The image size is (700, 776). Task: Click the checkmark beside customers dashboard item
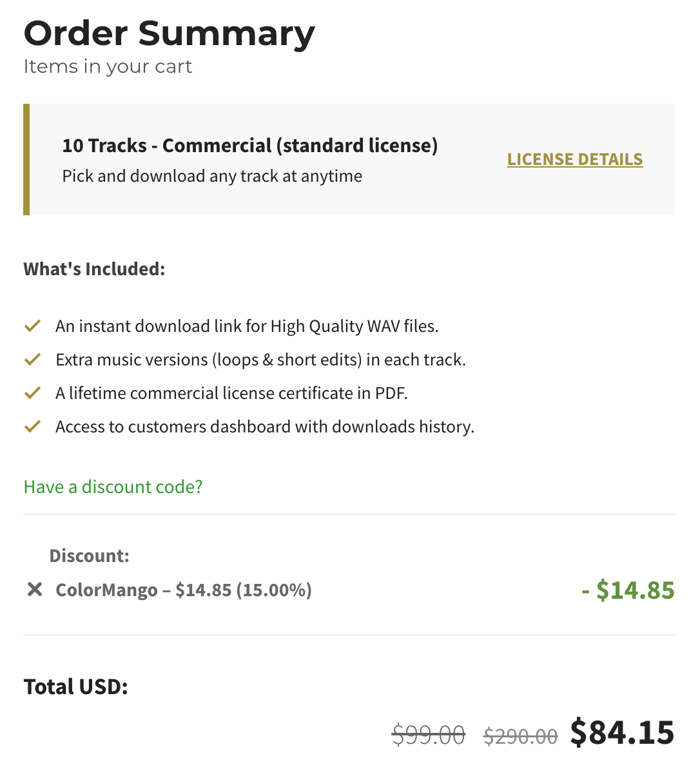(x=32, y=426)
